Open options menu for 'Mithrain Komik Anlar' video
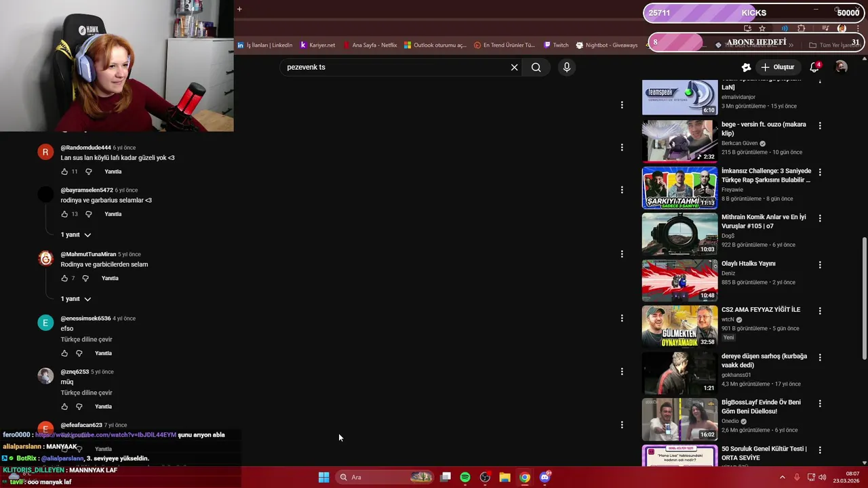This screenshot has height=488, width=868. coord(820,218)
